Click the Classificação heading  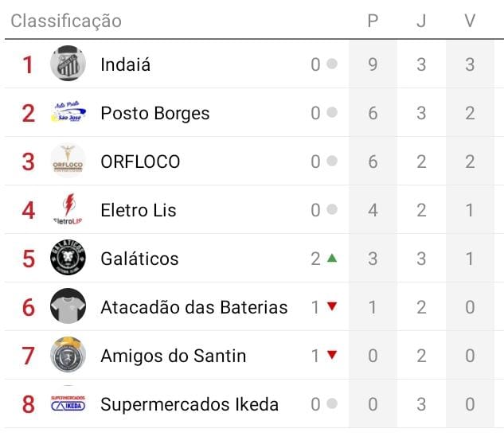tap(66, 21)
